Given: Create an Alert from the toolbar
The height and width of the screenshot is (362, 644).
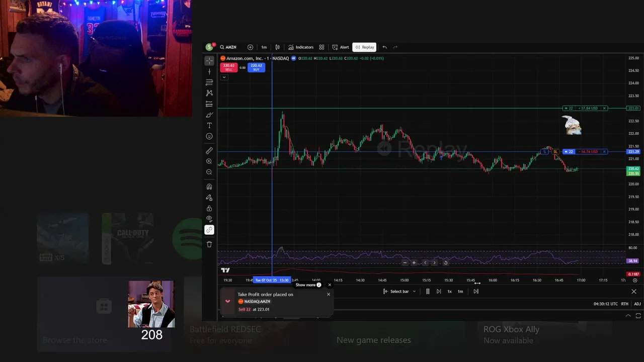Looking at the screenshot, I should (341, 47).
